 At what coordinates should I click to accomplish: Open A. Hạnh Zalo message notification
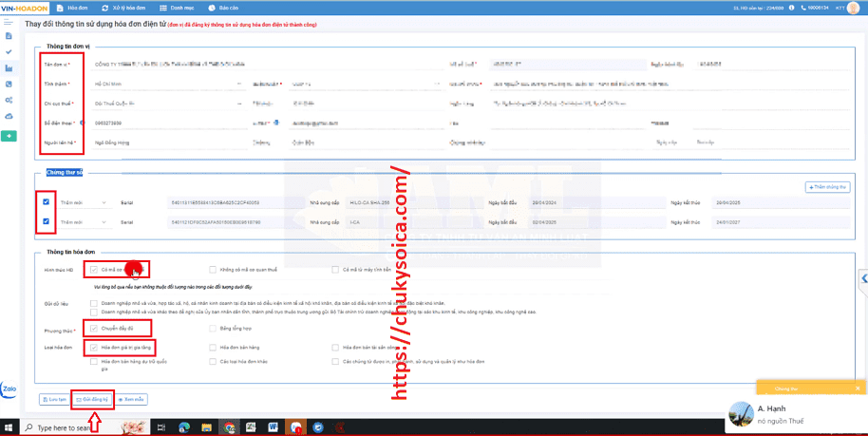pyautogui.click(x=796, y=414)
